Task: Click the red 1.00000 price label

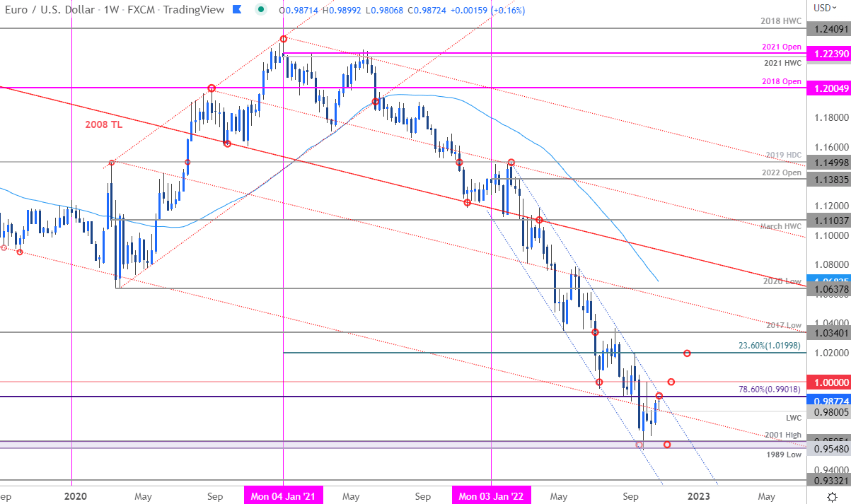Action: 829,382
